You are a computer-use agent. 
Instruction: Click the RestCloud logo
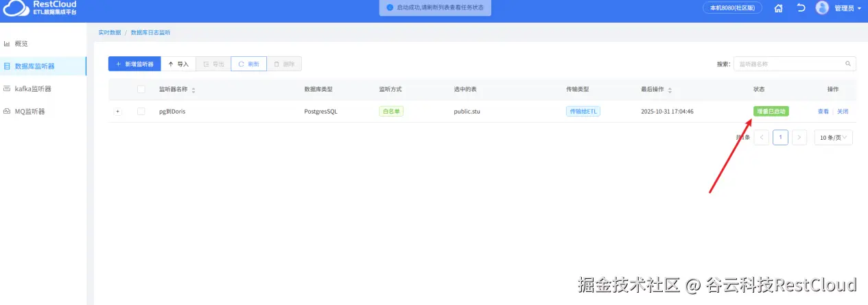click(40, 8)
